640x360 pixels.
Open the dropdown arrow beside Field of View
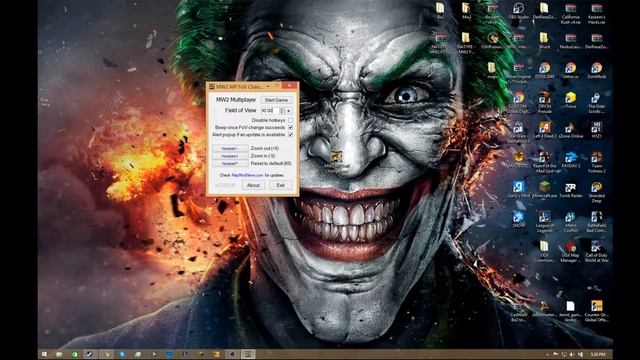(289, 111)
